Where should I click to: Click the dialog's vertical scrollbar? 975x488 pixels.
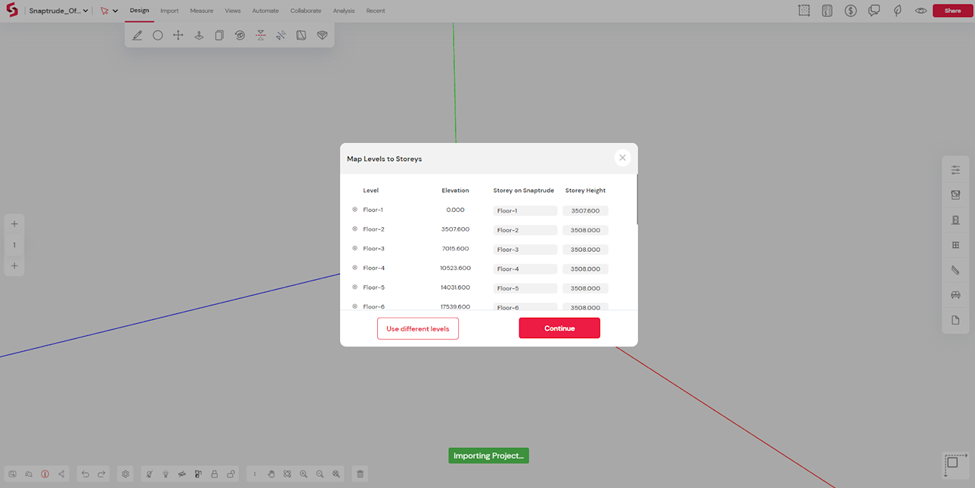[x=637, y=200]
